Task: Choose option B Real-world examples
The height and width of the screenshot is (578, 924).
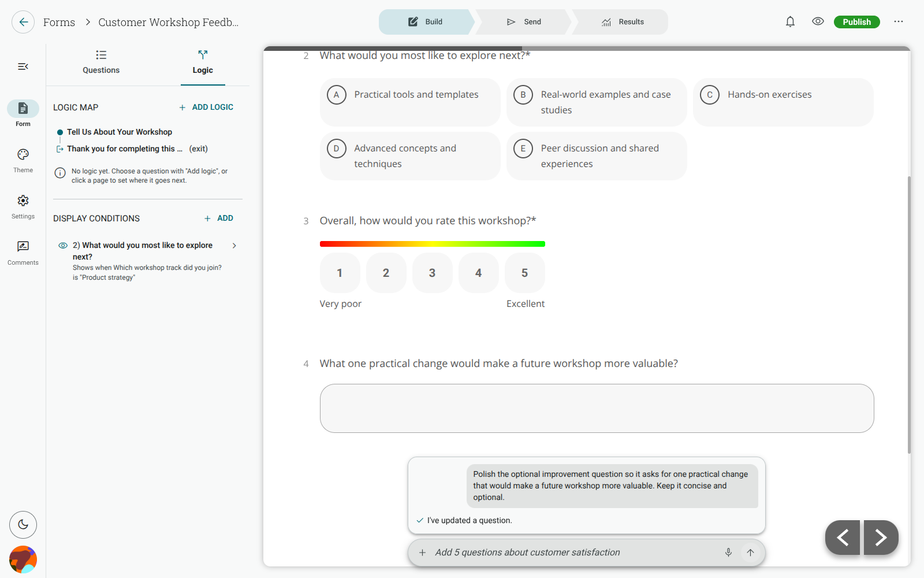Action: (597, 102)
